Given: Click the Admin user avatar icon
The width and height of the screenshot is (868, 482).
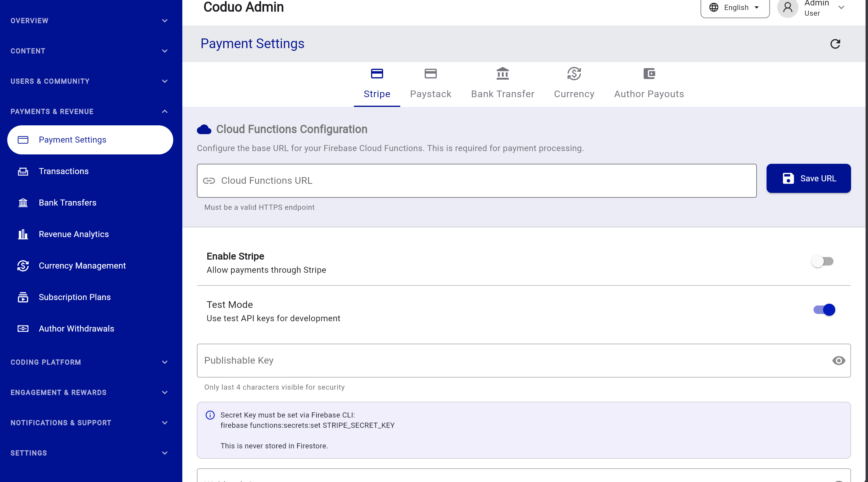Looking at the screenshot, I should (787, 7).
